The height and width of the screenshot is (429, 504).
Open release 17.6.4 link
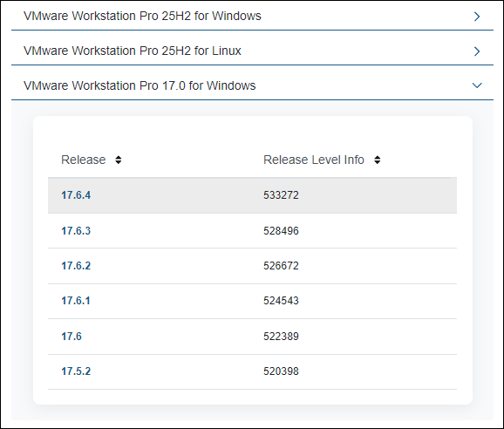click(x=76, y=195)
